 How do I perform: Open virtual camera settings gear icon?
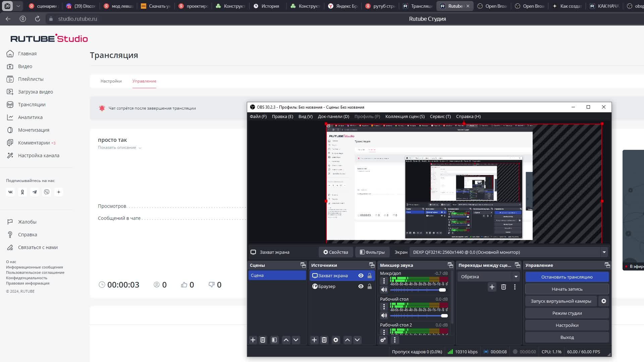coord(604,301)
